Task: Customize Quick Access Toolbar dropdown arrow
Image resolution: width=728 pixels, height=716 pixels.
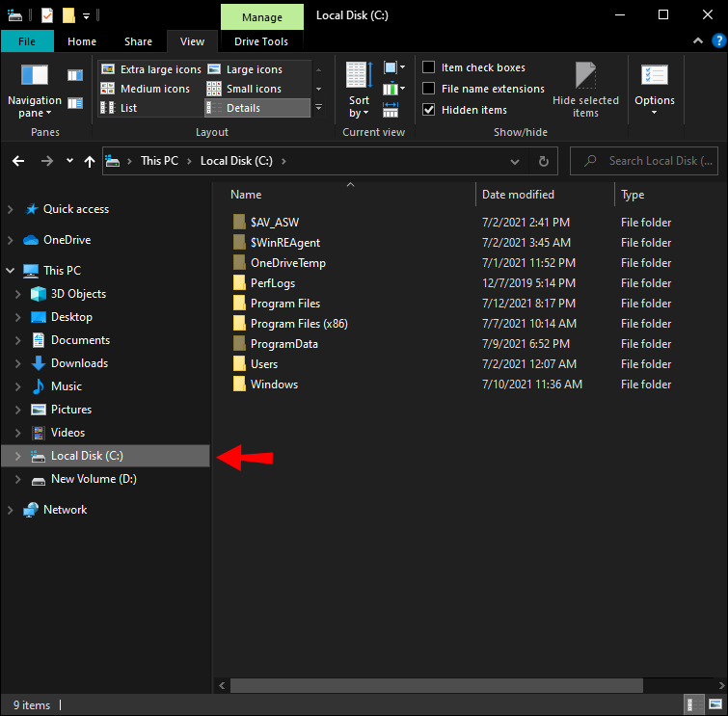Action: [87, 15]
